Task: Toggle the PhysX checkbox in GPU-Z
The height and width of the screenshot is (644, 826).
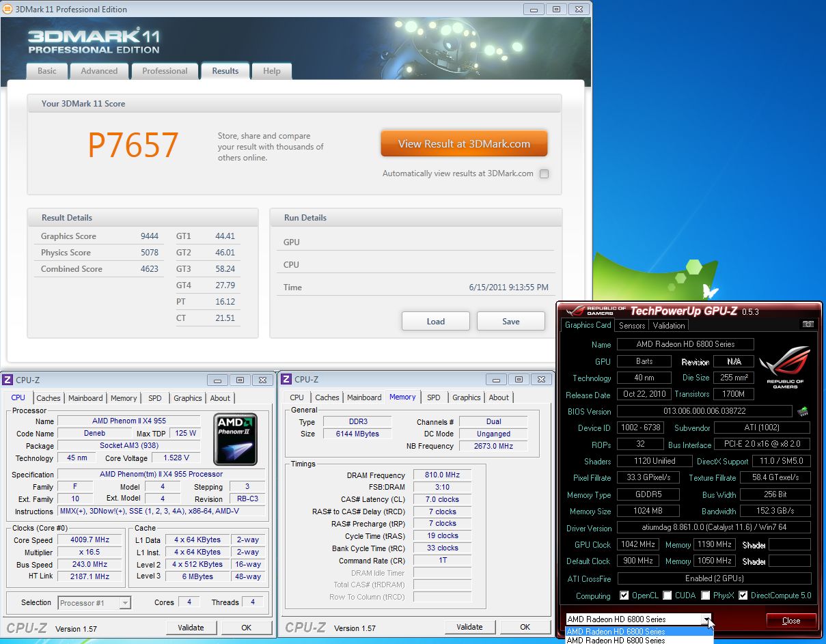Action: point(705,596)
